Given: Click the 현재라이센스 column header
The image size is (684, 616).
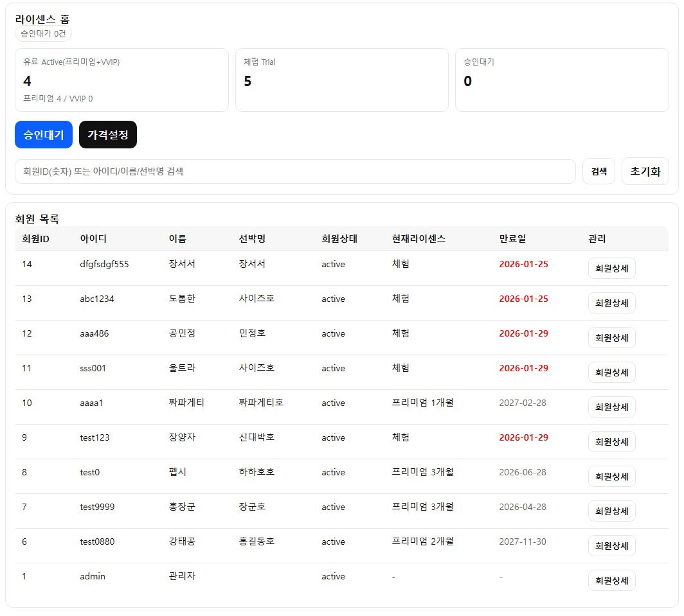Looking at the screenshot, I should [419, 238].
